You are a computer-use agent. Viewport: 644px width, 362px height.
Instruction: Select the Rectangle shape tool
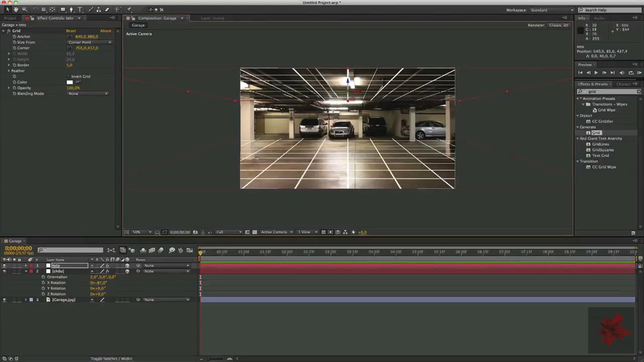click(63, 10)
